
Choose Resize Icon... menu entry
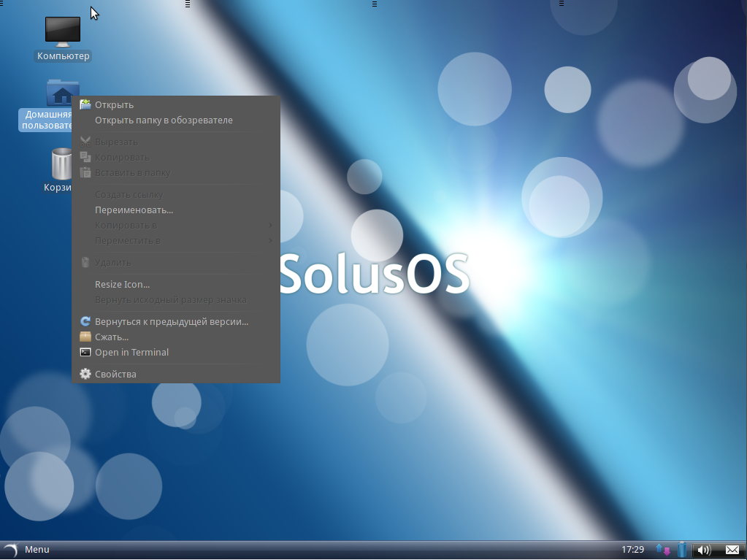(x=176, y=284)
